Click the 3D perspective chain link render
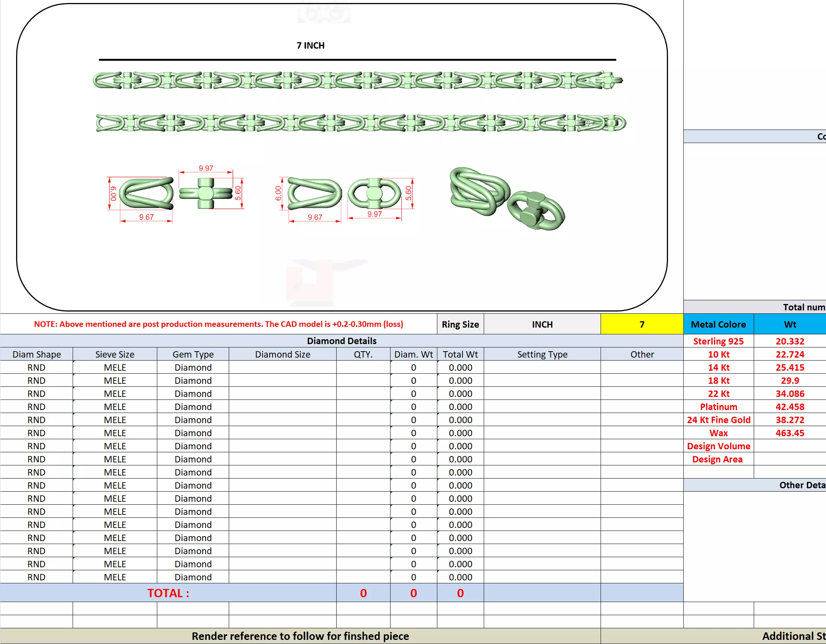 tap(507, 198)
